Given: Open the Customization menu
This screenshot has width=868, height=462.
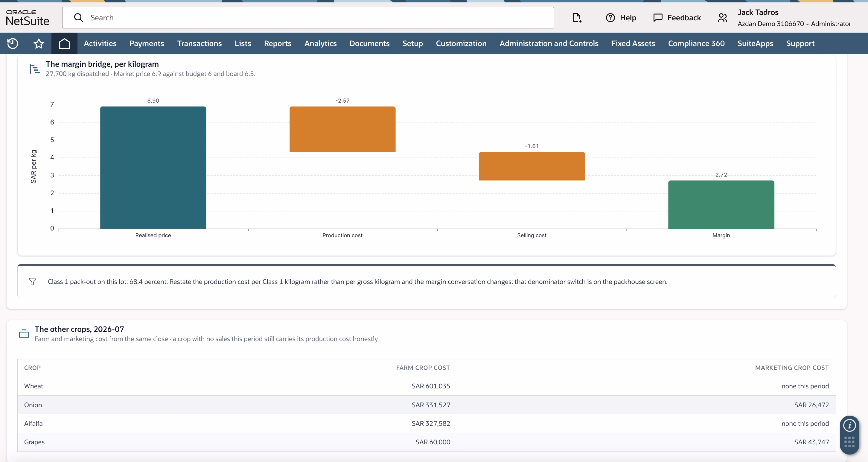Looking at the screenshot, I should click(x=461, y=43).
